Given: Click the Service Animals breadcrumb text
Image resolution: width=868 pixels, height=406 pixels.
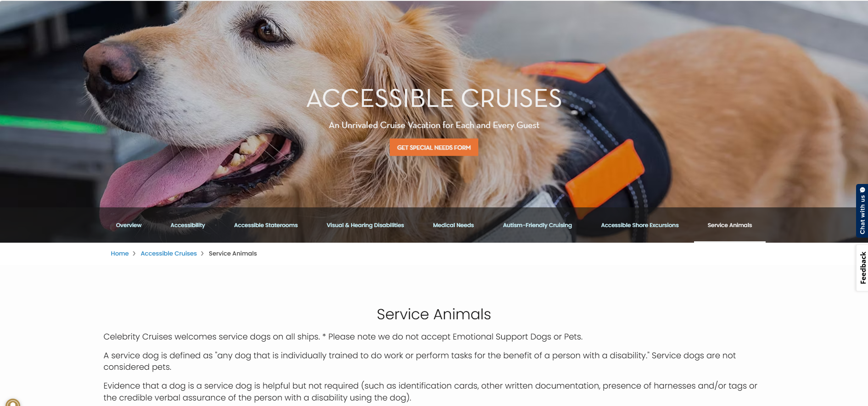Looking at the screenshot, I should (233, 254).
